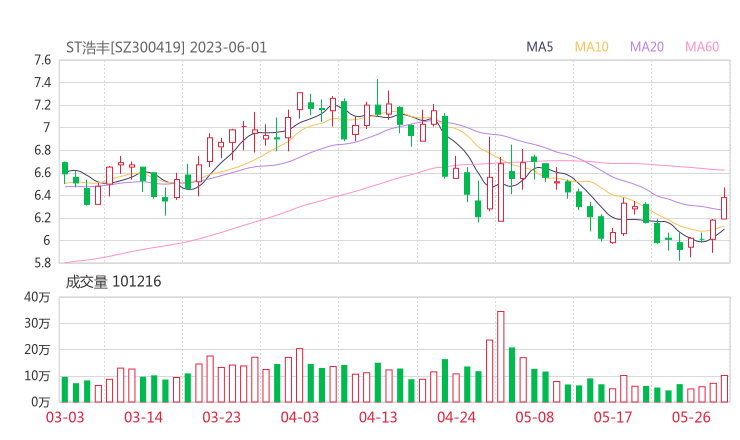Click the 0万 volume axis label
The height and width of the screenshot is (440, 740).
pos(41,402)
